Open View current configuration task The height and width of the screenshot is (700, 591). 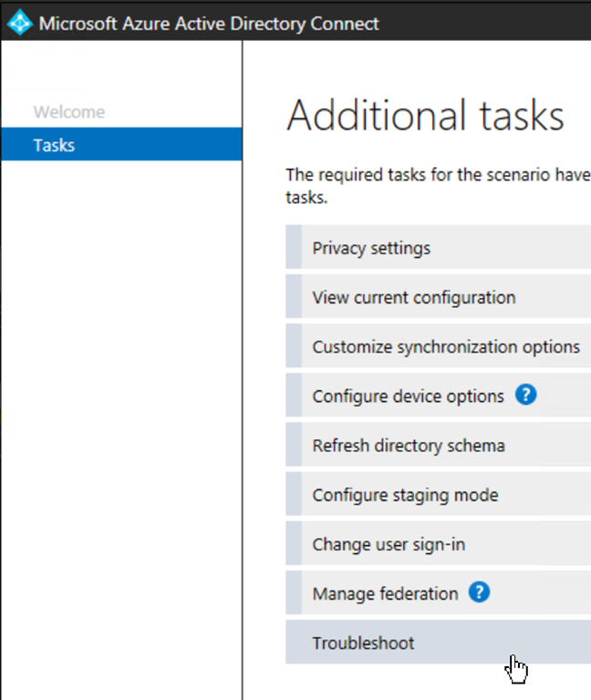438,297
